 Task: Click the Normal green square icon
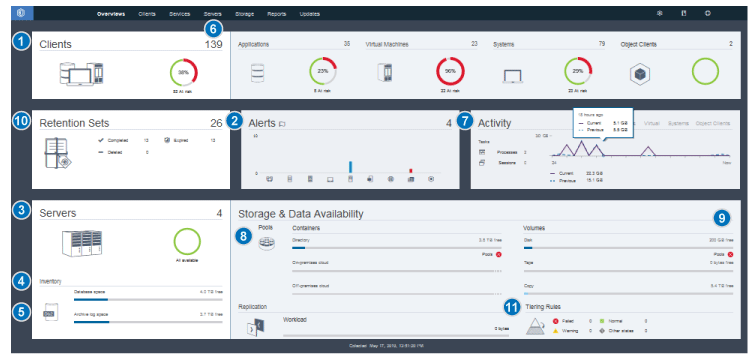click(602, 320)
